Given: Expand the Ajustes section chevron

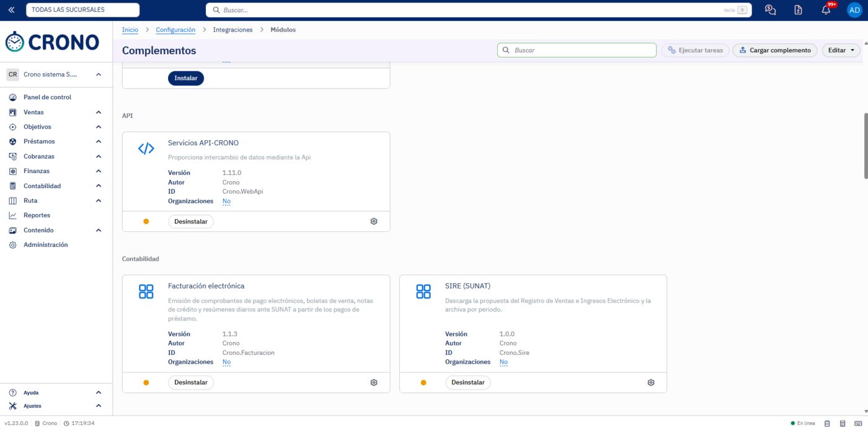Looking at the screenshot, I should 99,406.
